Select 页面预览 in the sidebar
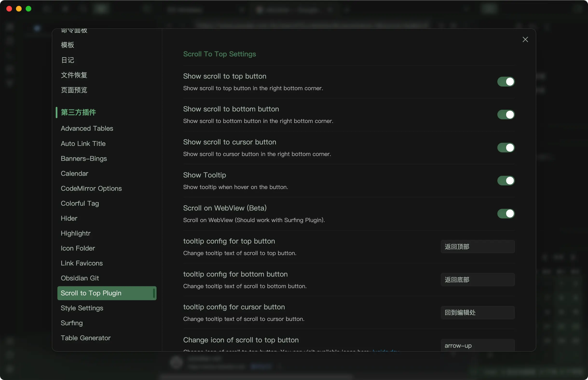This screenshot has width=588, height=380. coord(74,90)
